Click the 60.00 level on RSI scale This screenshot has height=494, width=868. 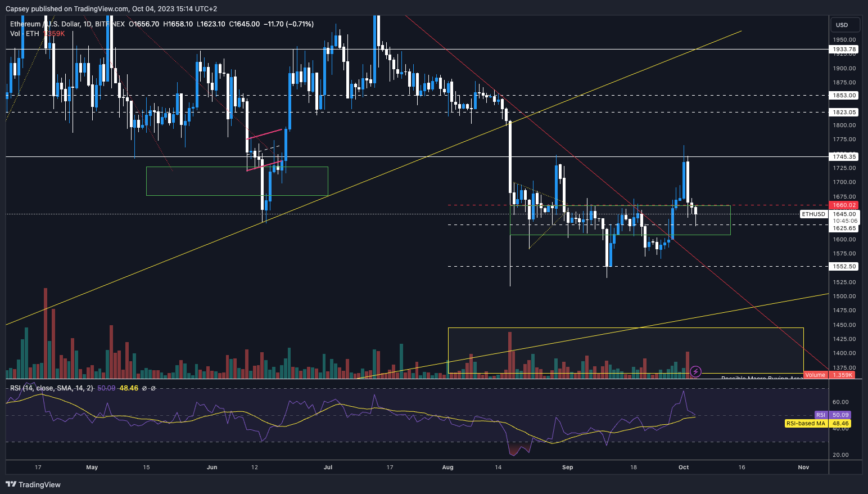[840, 402]
